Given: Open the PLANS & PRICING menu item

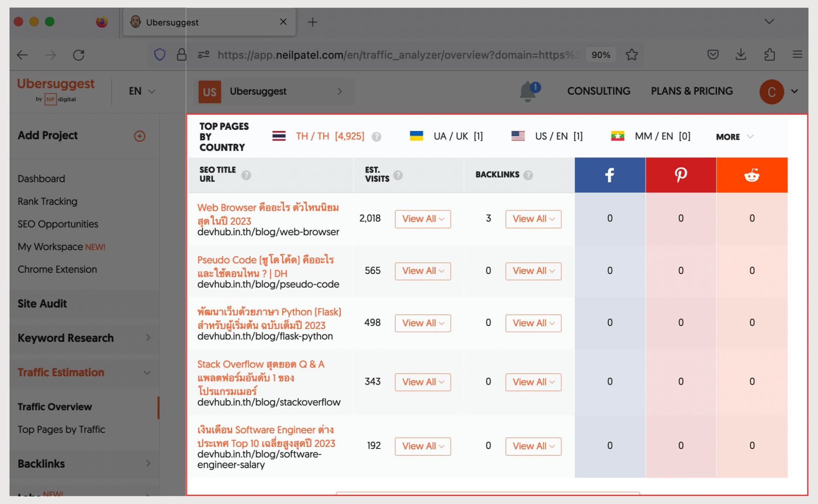Looking at the screenshot, I should pos(692,91).
